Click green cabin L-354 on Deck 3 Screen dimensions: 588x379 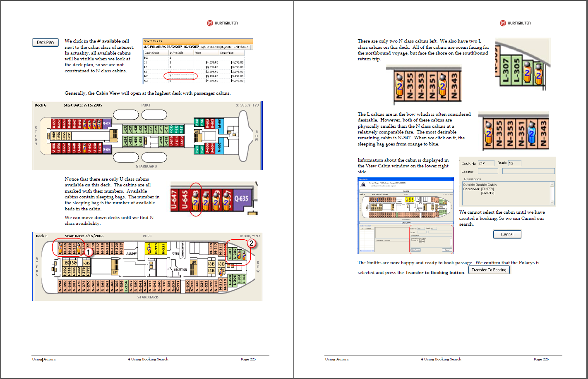click(x=126, y=286)
